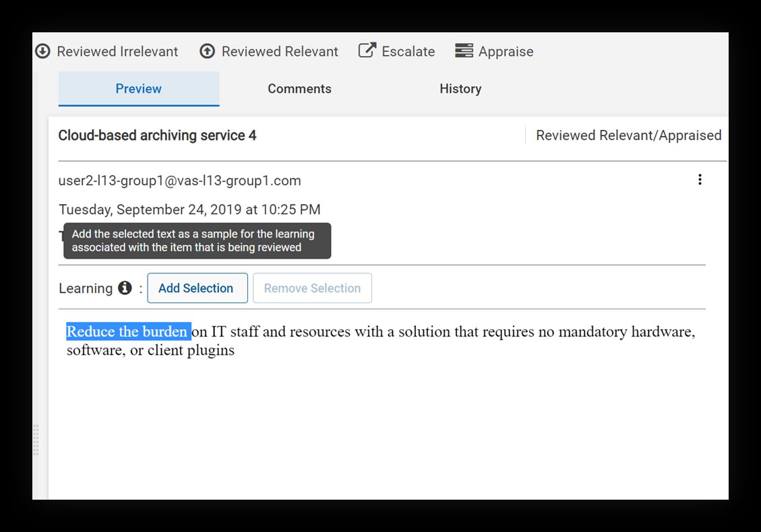Click the highlighted "Reduce the burden" text
This screenshot has width=761, height=532.
(127, 332)
